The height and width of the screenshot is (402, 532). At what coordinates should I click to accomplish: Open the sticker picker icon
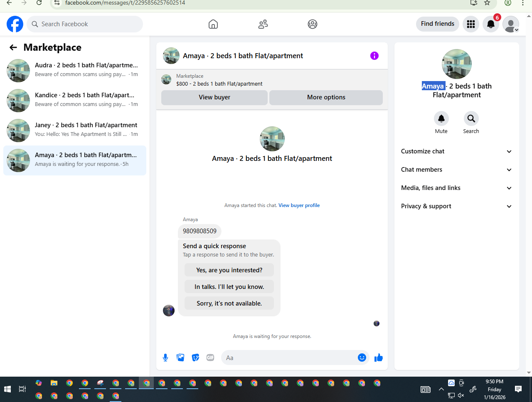(x=195, y=358)
